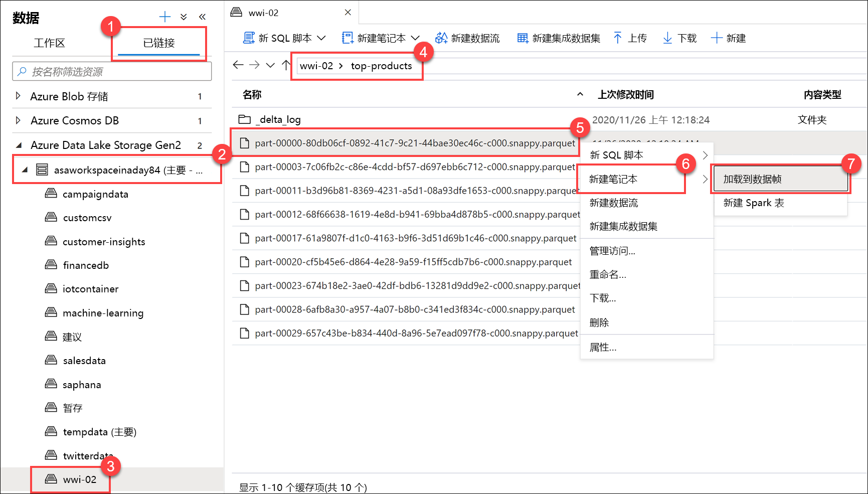
Task: Select the asaworkspaceinaday84 storage account
Action: click(128, 170)
